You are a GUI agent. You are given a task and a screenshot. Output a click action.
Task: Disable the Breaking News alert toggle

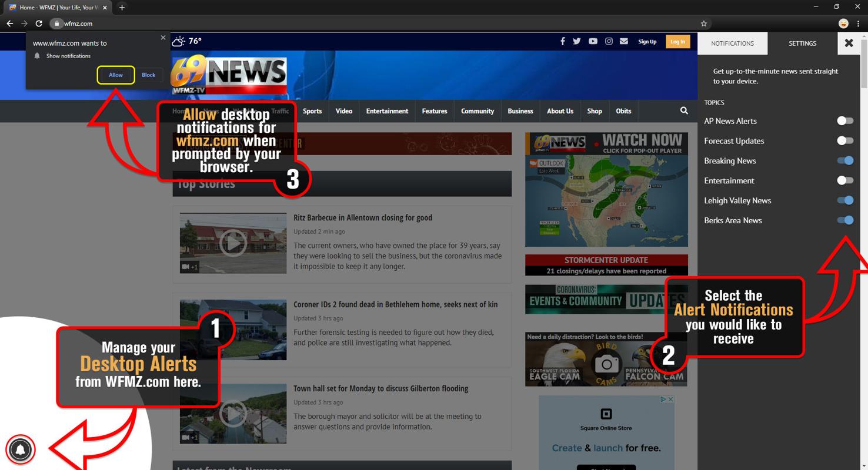coord(845,160)
